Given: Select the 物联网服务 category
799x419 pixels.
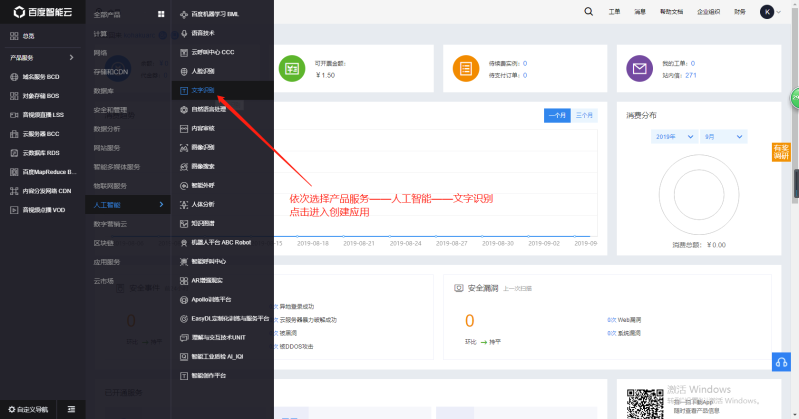Looking at the screenshot, I should pyautogui.click(x=110, y=186).
